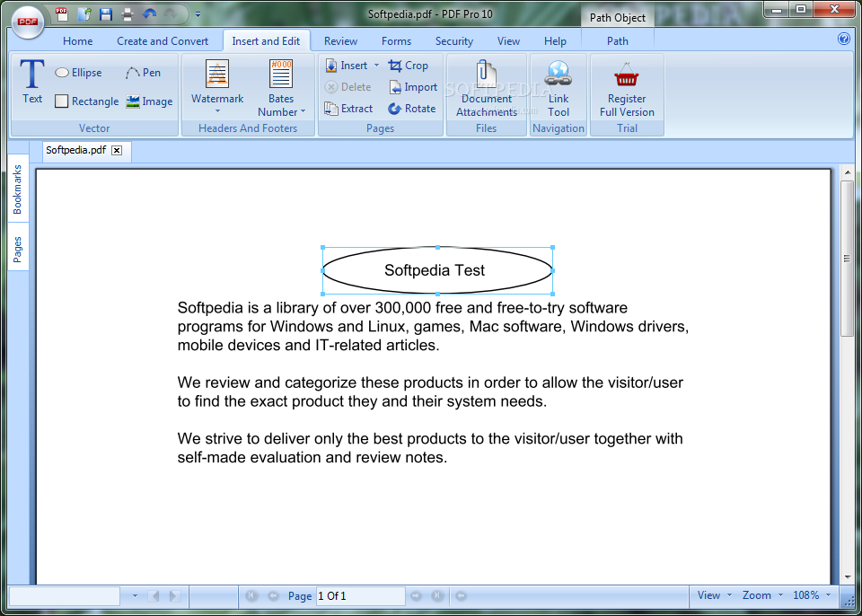Click the go back view button

click(x=462, y=595)
